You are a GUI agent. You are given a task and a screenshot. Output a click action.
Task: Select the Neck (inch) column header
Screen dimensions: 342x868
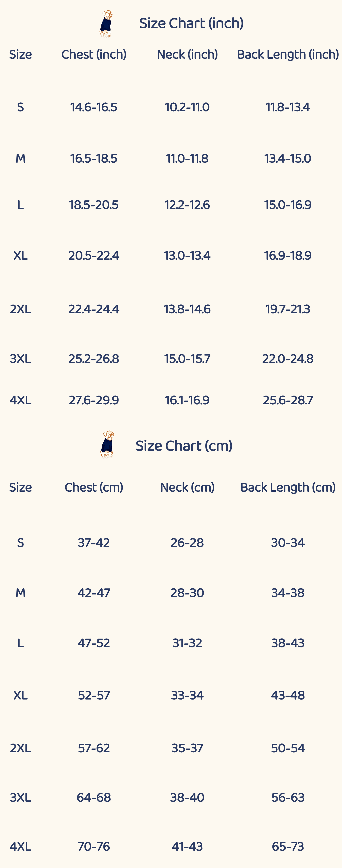pos(187,54)
